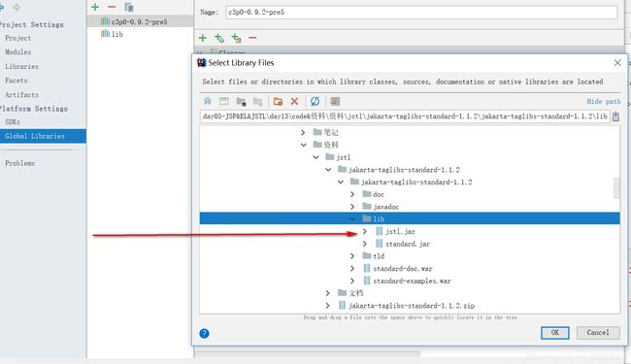Click the blue help question mark icon
The width and height of the screenshot is (631, 364).
pos(204,333)
